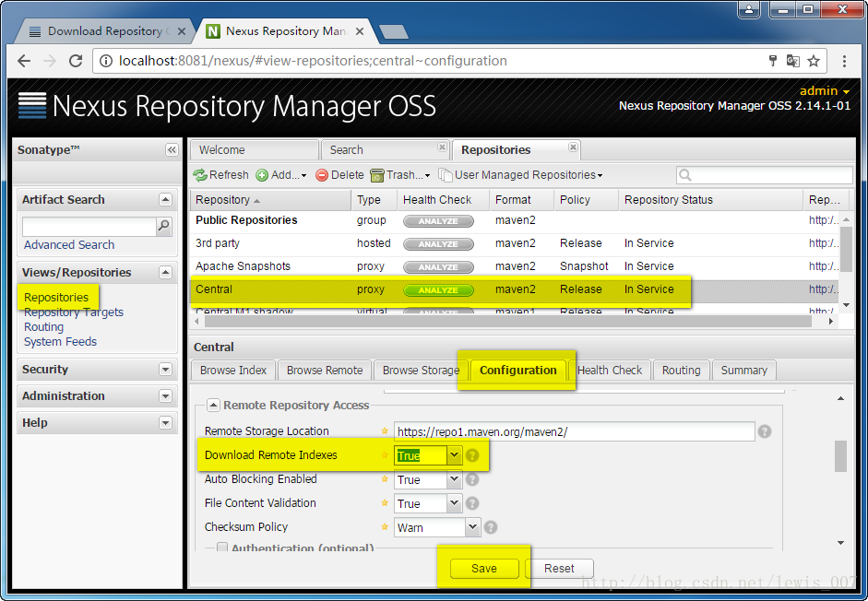
Task: Close the Search tab
Action: [442, 147]
